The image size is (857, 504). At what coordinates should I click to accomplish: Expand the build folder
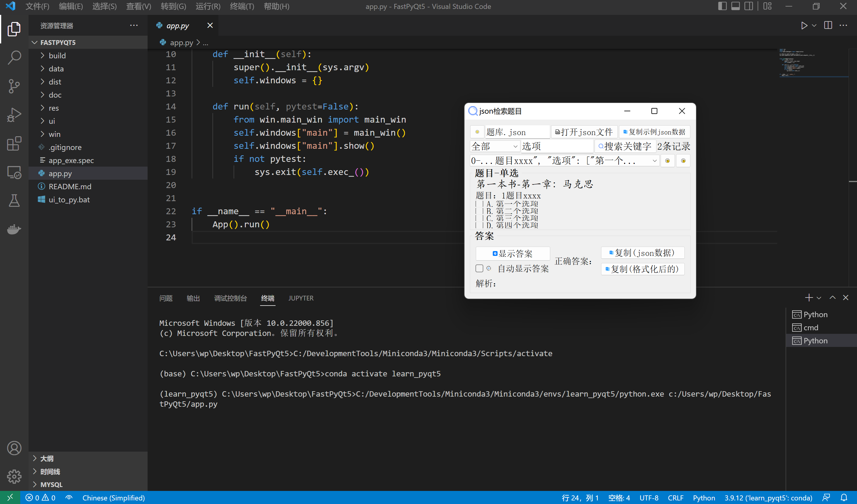click(57, 55)
